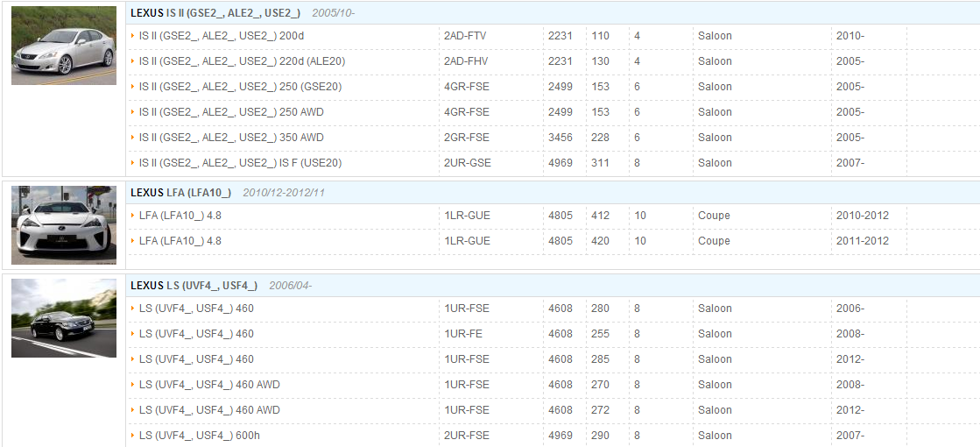Click power value 420 in LFA row
The height and width of the screenshot is (447, 980).
600,241
